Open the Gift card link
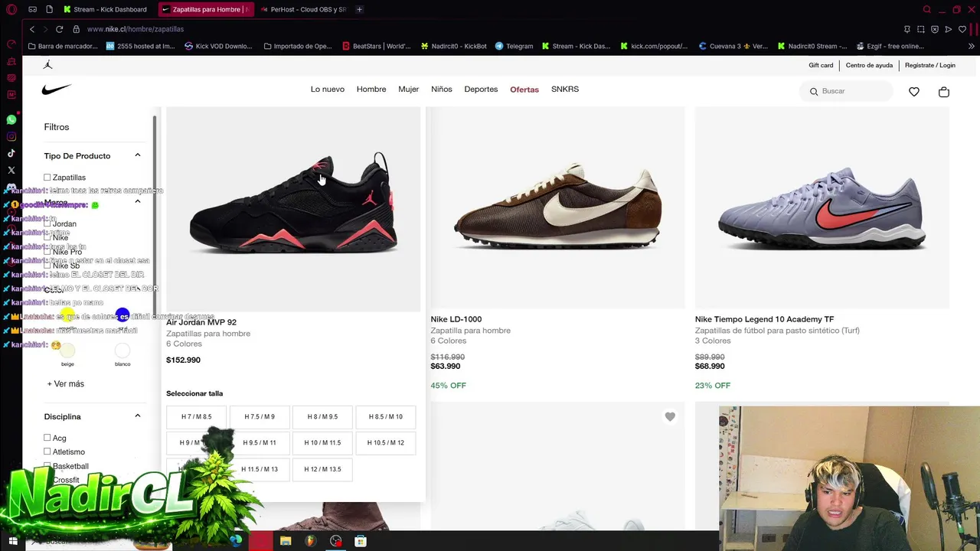Viewport: 980px width, 551px height. point(821,65)
